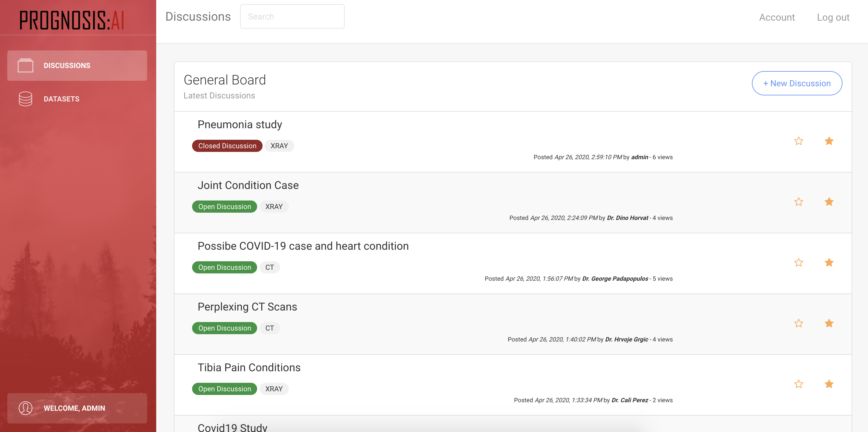The image size is (868, 432).
Task: Click filled star on Joint Condition Case
Action: click(828, 202)
